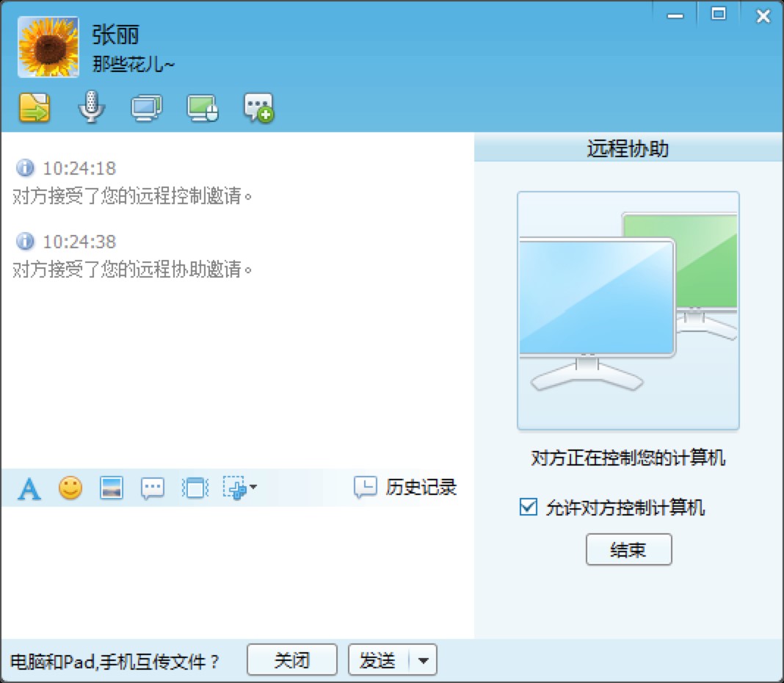
Task: Expand the screenshot tool dropdown arrow
Action: coord(251,488)
